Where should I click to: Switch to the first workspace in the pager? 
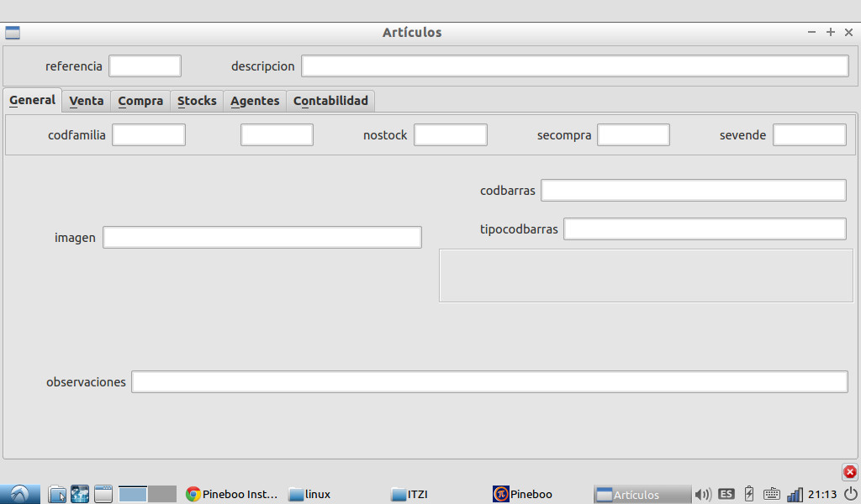[133, 494]
